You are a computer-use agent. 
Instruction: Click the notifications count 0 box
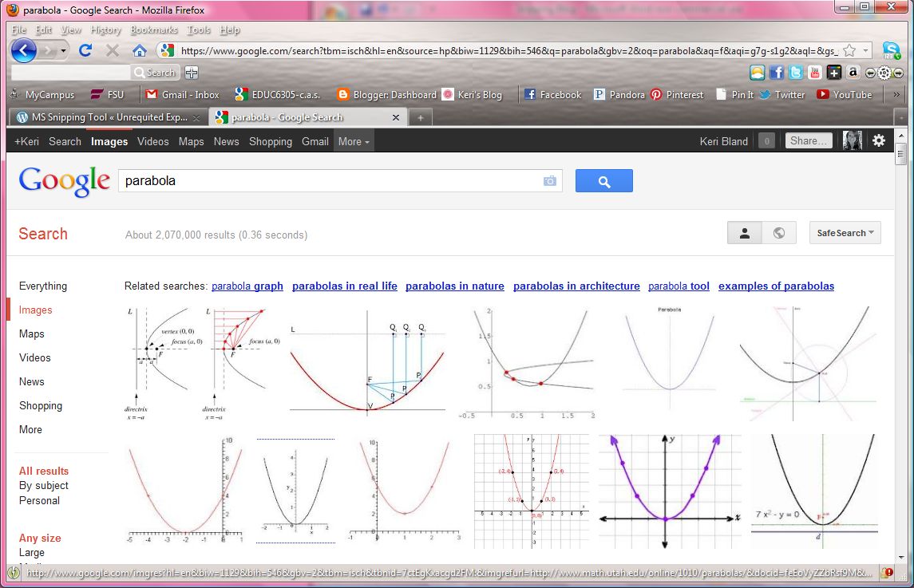click(766, 141)
